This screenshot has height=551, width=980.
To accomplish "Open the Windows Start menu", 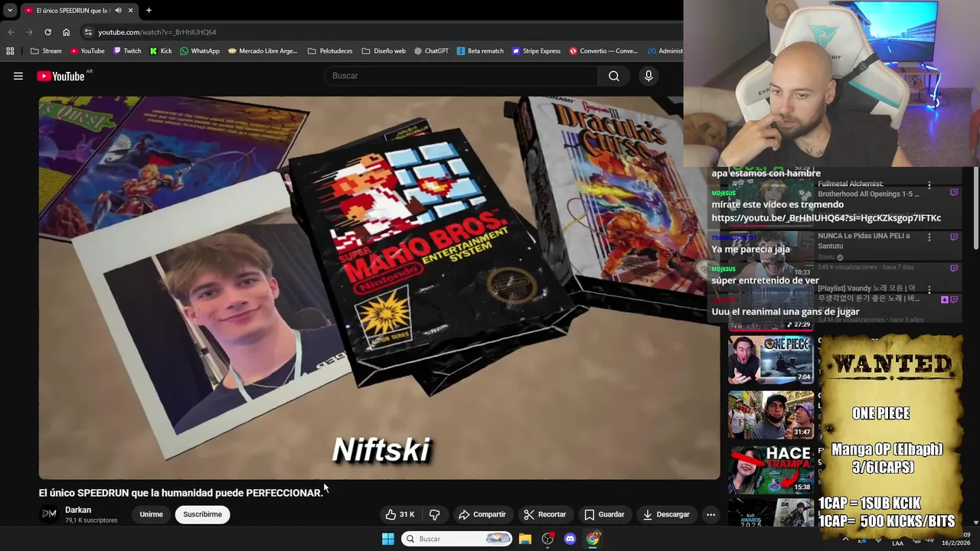I will click(388, 539).
